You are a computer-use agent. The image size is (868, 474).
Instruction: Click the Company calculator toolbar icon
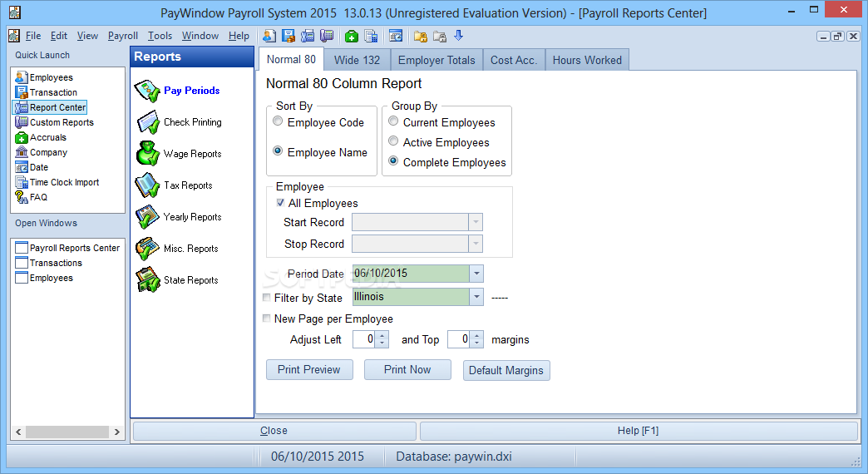pyautogui.click(x=371, y=36)
